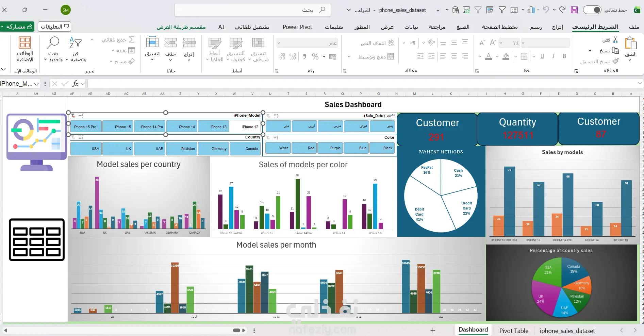Click the Borders icon in the font group
644x336 pixels.
pyautogui.click(x=524, y=56)
